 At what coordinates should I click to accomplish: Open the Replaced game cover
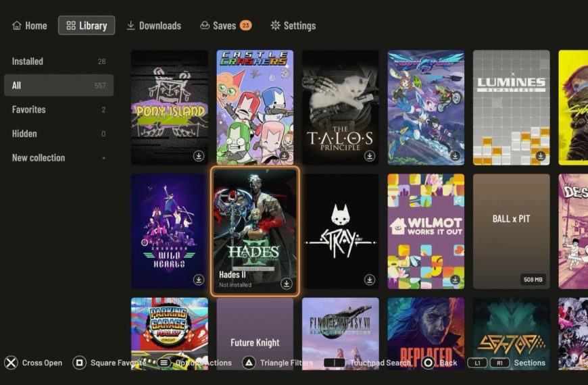[426, 334]
